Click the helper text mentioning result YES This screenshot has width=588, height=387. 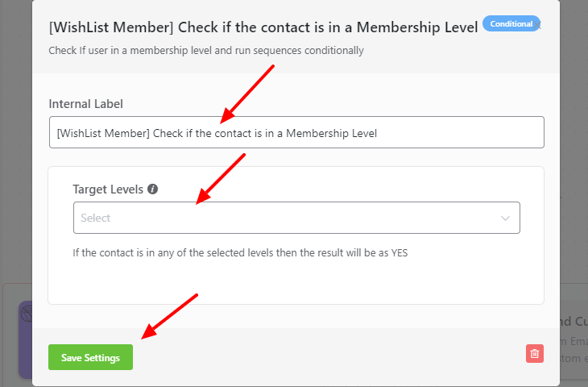click(x=240, y=252)
